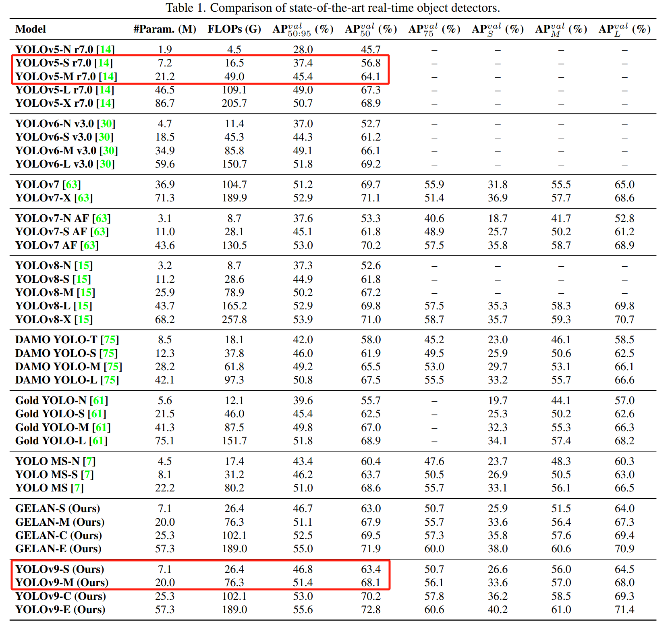Click citation [14] beside YOLOv5-N r7.0
Screen dimensions: 672x626
[x=106, y=49]
